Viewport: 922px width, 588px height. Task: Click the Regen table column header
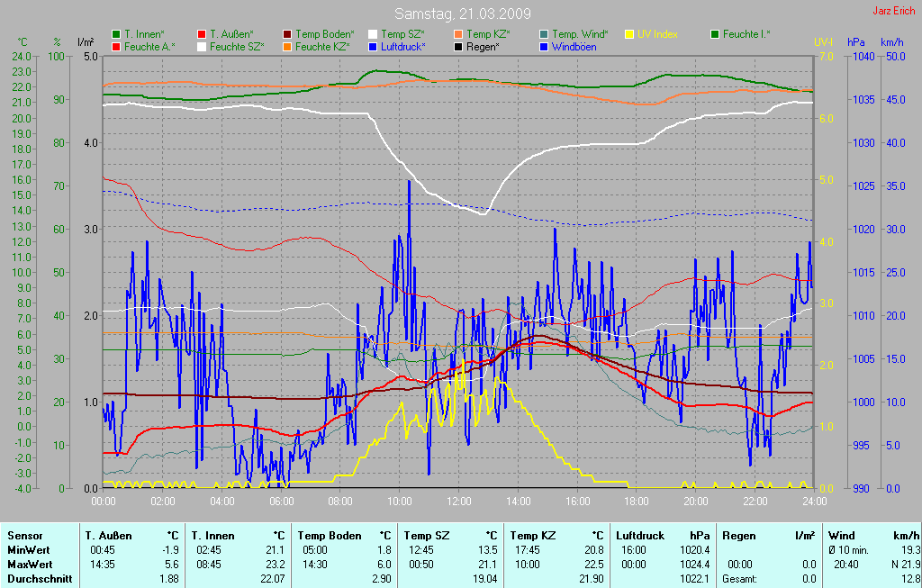pos(739,536)
